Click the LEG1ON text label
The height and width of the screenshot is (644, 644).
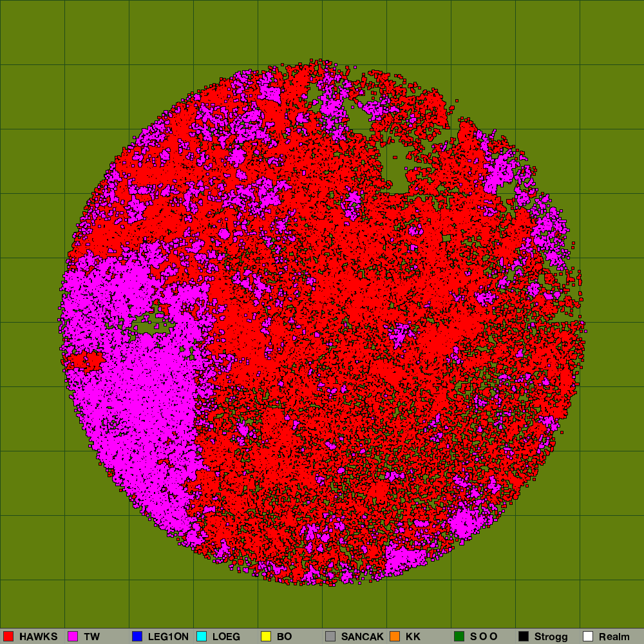(x=168, y=637)
